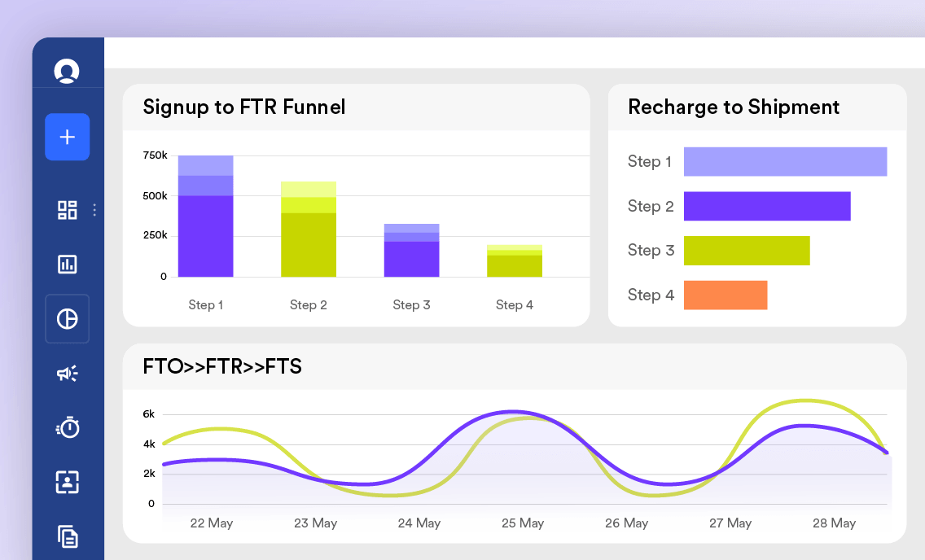Click the 25 May date label
The image size is (925, 560).
point(523,523)
